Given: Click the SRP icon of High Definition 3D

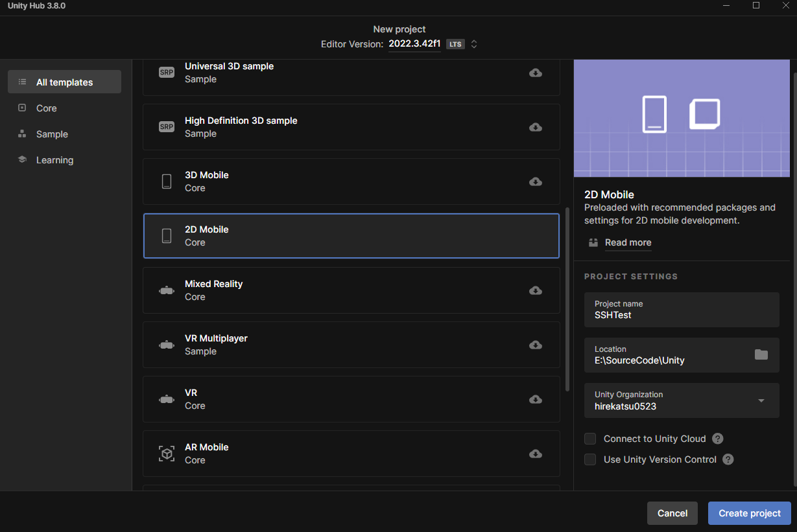Looking at the screenshot, I should 167,127.
